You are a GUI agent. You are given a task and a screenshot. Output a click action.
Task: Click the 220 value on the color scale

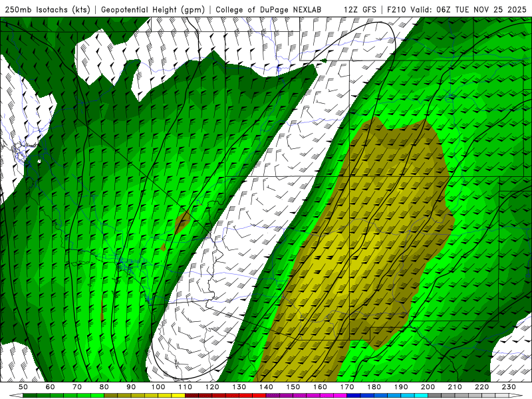click(x=481, y=387)
